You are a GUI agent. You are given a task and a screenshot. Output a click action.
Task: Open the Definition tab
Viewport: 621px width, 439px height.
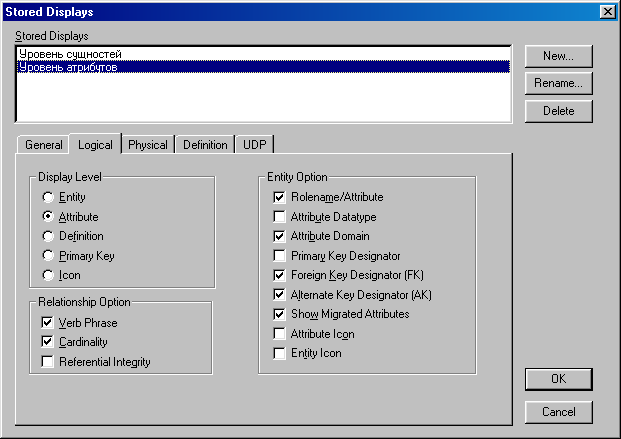coord(205,145)
